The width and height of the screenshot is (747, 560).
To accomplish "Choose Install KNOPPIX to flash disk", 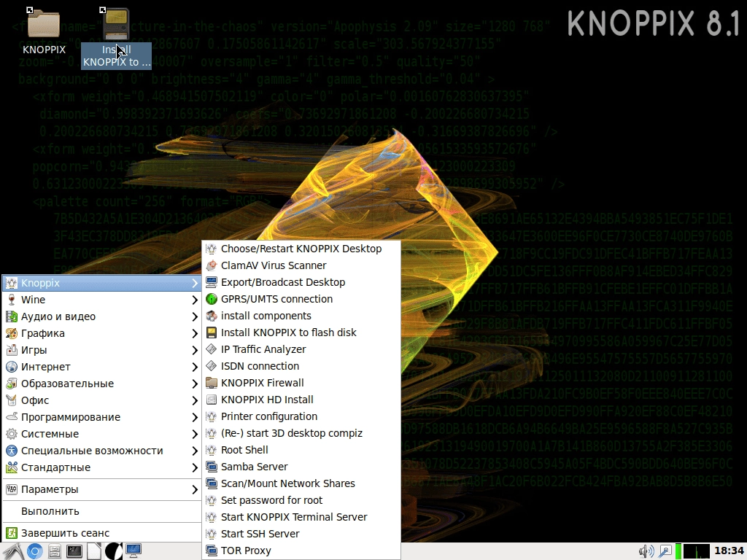I will click(x=301, y=332).
